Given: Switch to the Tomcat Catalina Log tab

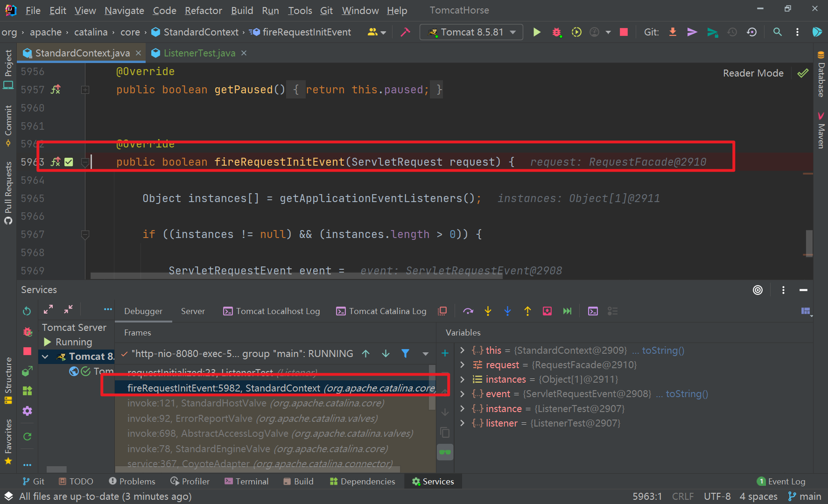Looking at the screenshot, I should [387, 311].
